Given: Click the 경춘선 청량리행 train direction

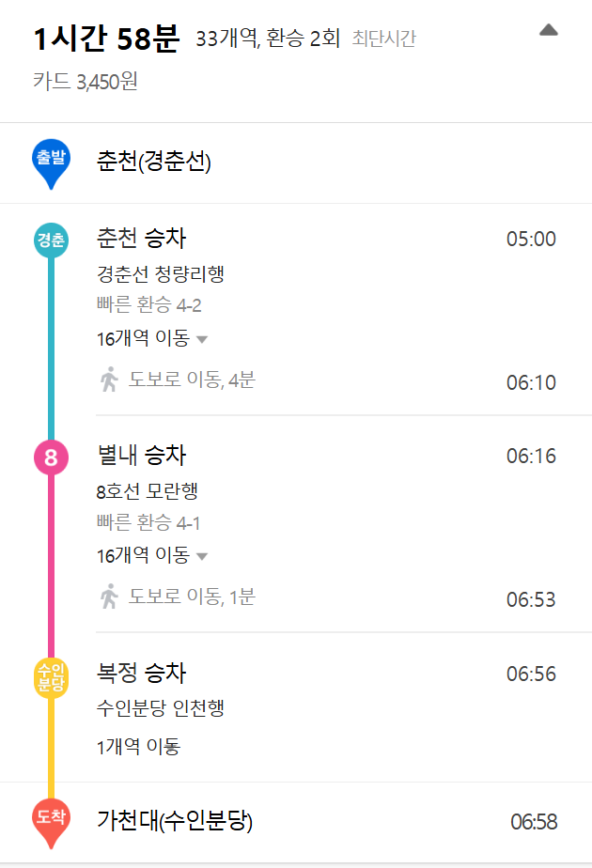Looking at the screenshot, I should click(160, 274).
